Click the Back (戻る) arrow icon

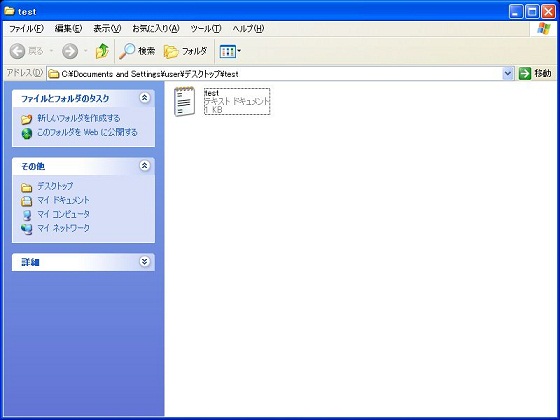(17, 51)
